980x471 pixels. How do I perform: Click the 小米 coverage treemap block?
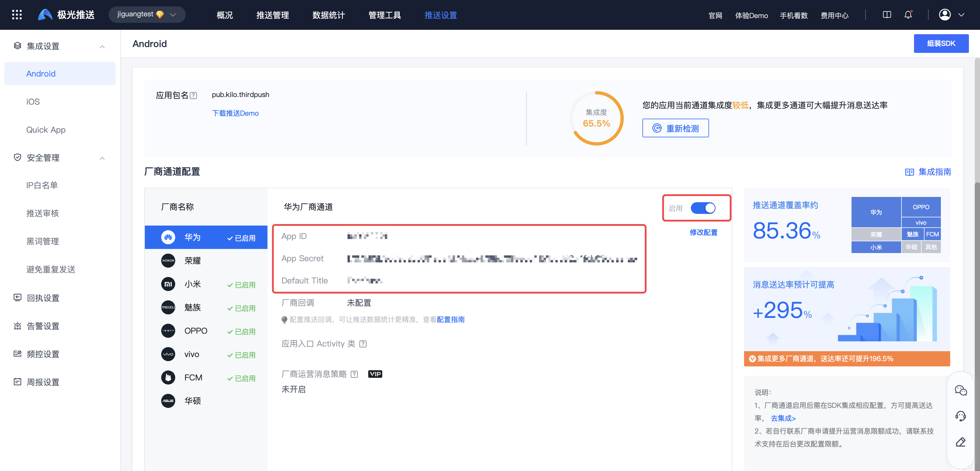(x=876, y=247)
